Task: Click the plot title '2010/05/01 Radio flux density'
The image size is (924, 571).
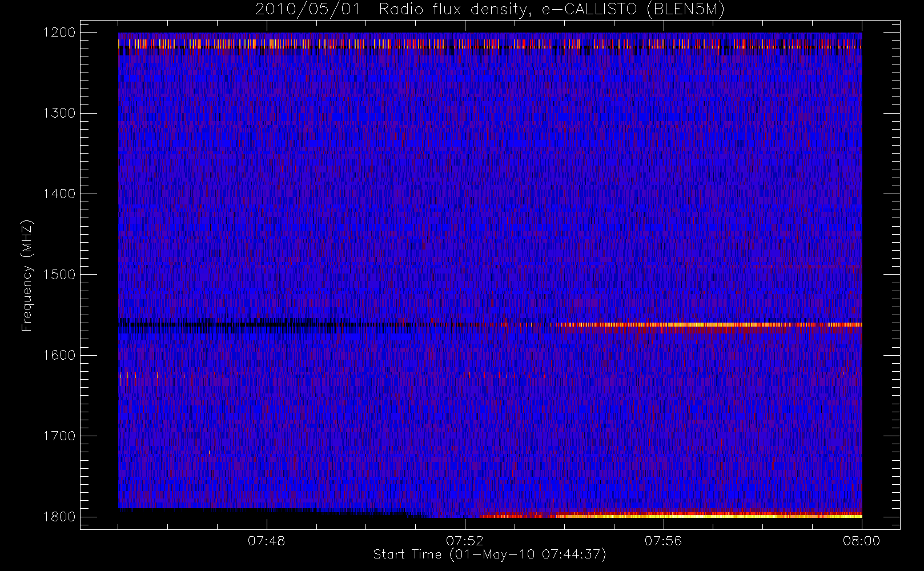Action: [x=393, y=10]
